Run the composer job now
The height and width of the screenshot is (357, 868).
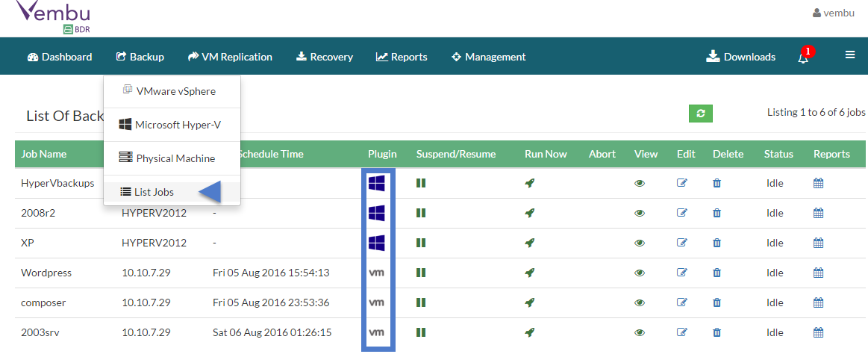coord(530,302)
